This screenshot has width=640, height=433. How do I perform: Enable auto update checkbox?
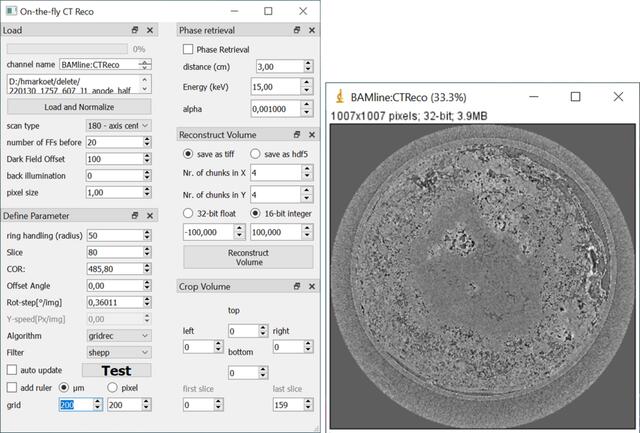click(12, 370)
